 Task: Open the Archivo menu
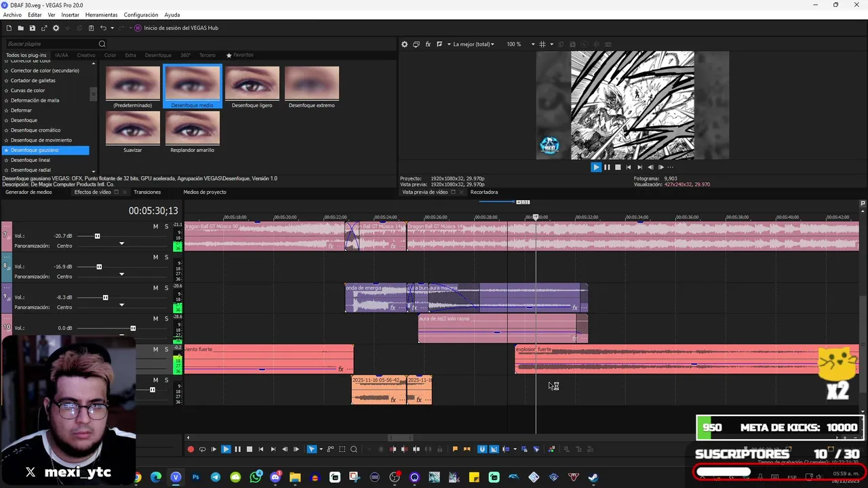tap(12, 14)
